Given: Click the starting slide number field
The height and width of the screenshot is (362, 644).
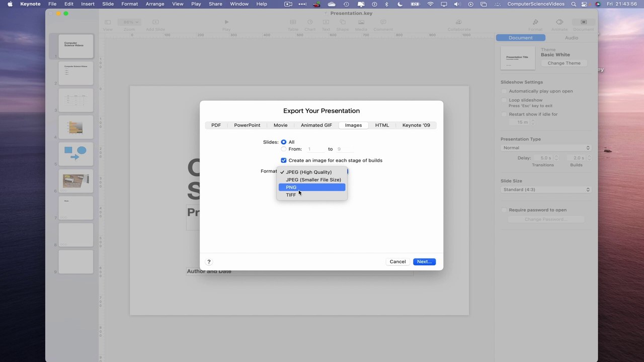Looking at the screenshot, I should click(315, 149).
